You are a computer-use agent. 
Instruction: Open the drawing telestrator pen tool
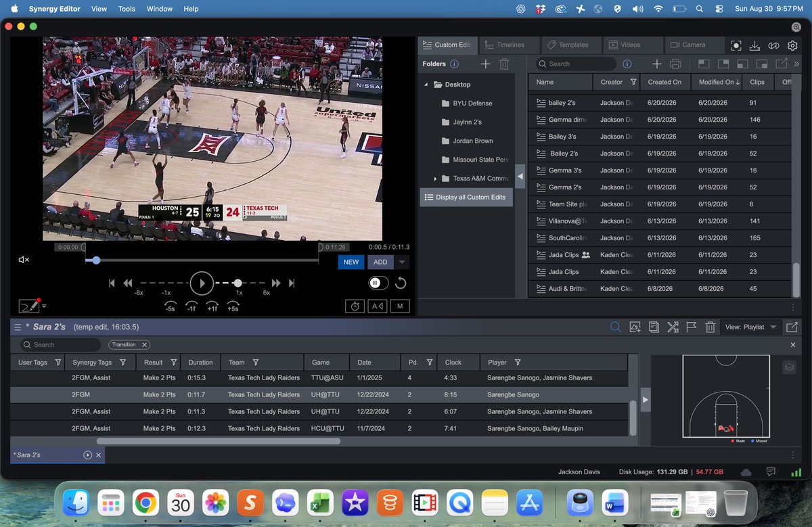click(28, 306)
